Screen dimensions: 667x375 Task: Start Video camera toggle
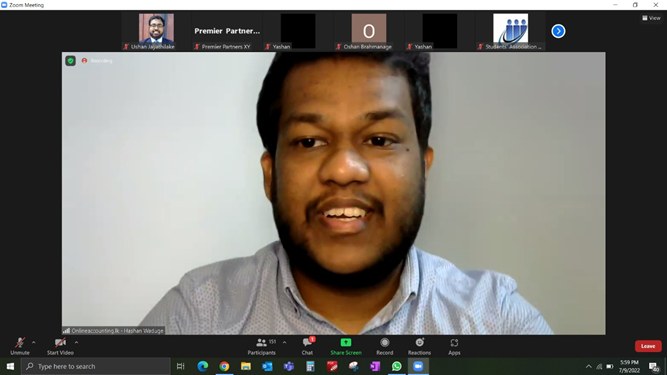60,346
